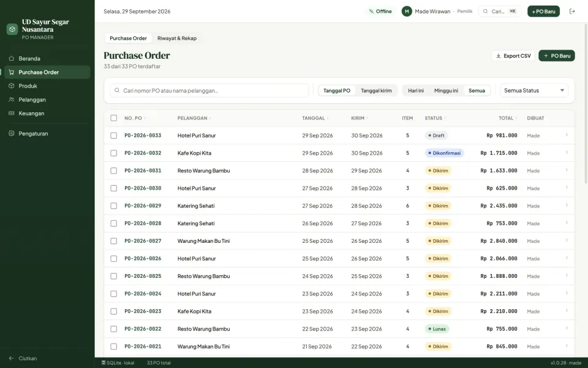Image resolution: width=588 pixels, height=368 pixels.
Task: Switch to the Riwayat & Rekap tab
Action: click(177, 38)
